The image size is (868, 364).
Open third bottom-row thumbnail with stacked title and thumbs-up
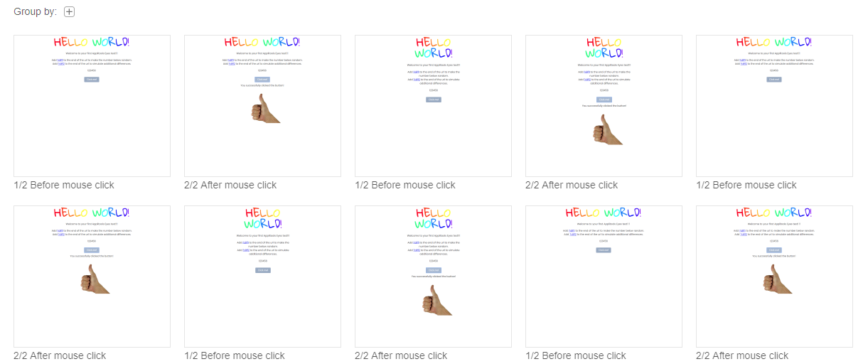tap(433, 276)
